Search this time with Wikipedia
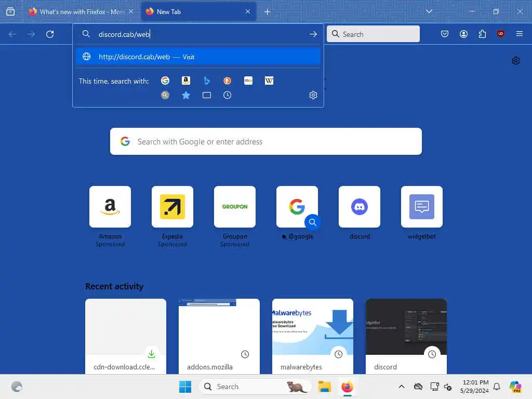This screenshot has height=399, width=532. tap(269, 81)
